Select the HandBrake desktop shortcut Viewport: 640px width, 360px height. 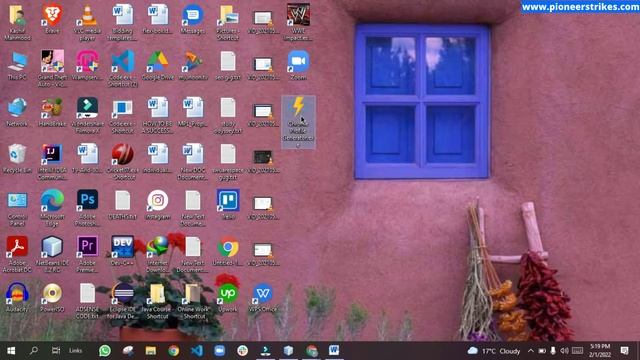[52, 112]
